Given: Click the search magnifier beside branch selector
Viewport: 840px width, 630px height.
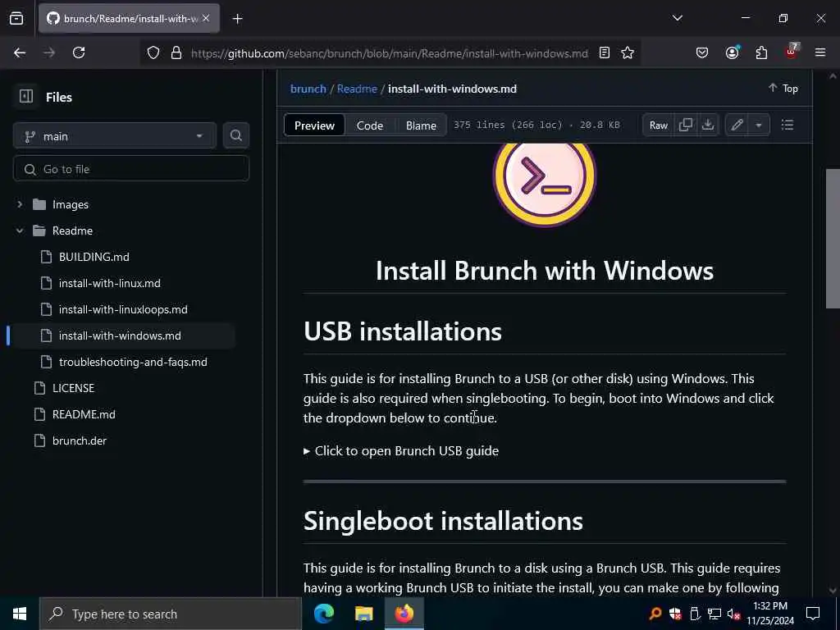Looking at the screenshot, I should tap(235, 135).
